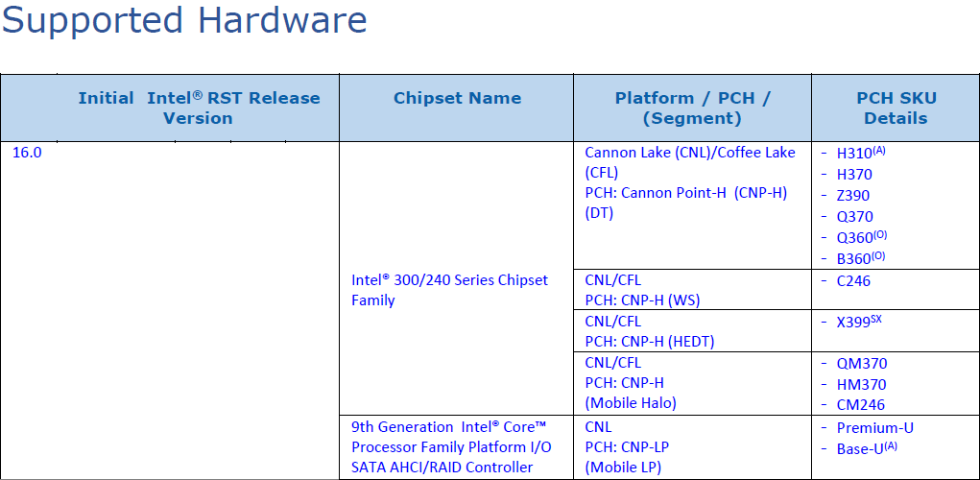Click '9th Generation Intel Core' chipset text

[449, 427]
